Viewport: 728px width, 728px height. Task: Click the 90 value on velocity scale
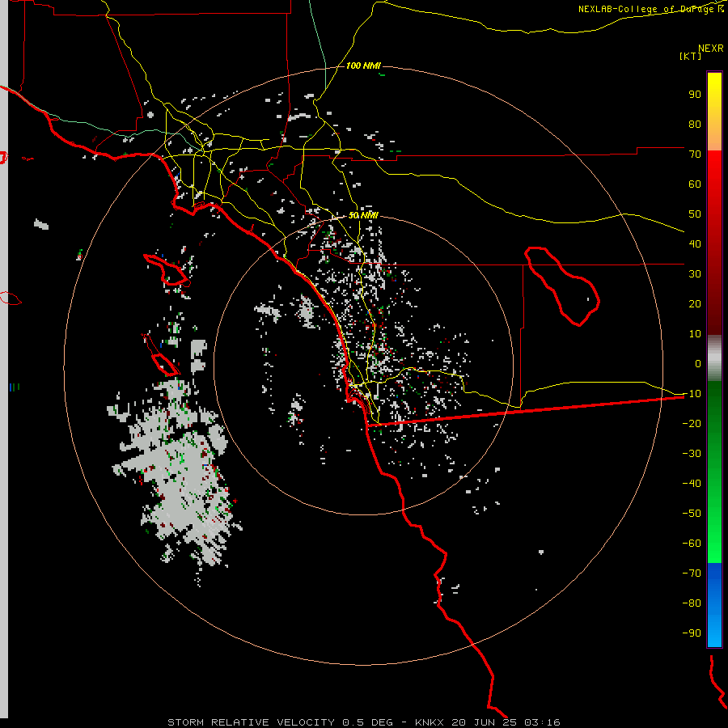coord(695,95)
